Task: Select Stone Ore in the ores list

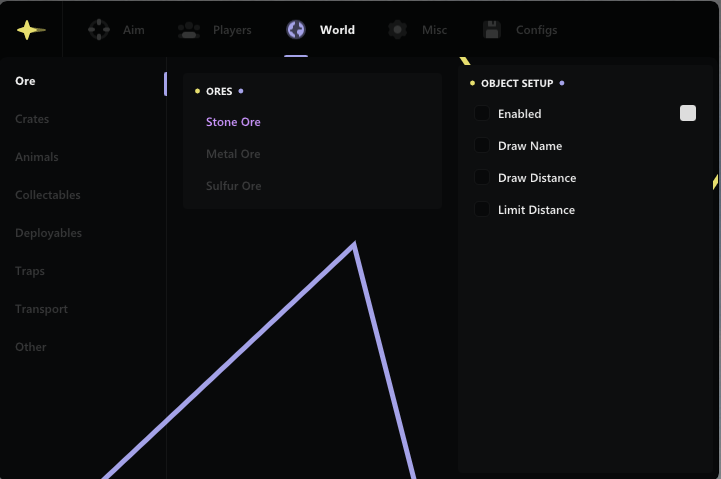Action: [x=233, y=122]
